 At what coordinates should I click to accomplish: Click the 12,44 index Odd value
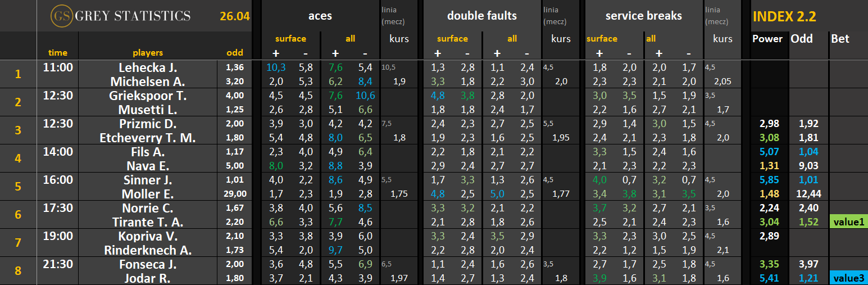(x=808, y=194)
